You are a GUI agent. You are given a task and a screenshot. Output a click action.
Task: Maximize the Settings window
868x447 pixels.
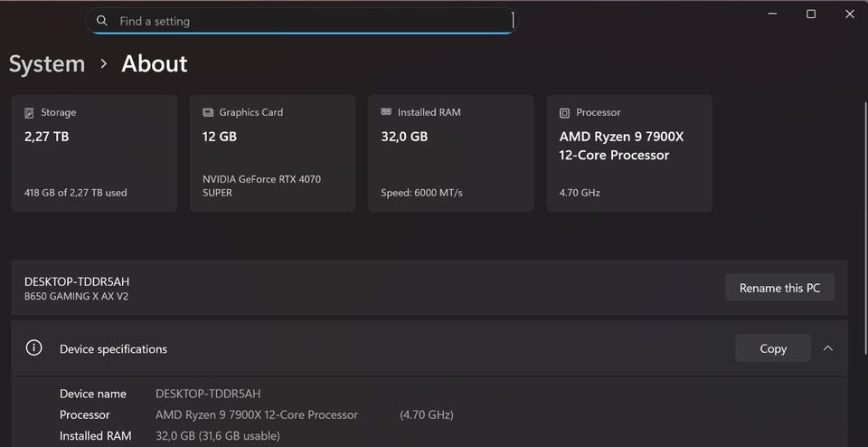point(811,14)
